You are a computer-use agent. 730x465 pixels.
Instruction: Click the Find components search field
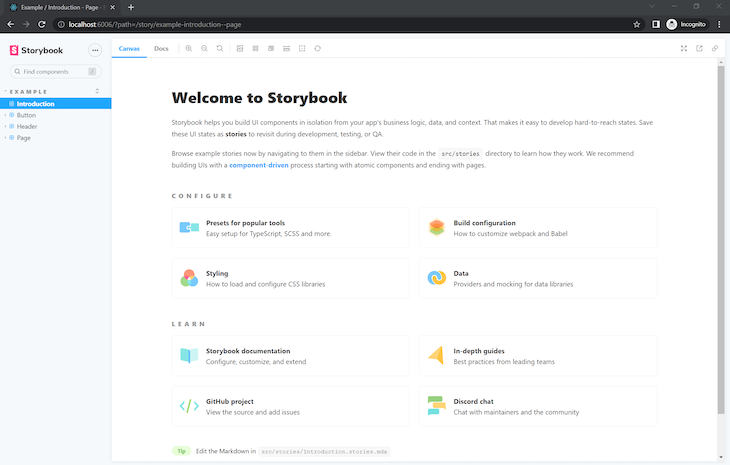pyautogui.click(x=55, y=72)
